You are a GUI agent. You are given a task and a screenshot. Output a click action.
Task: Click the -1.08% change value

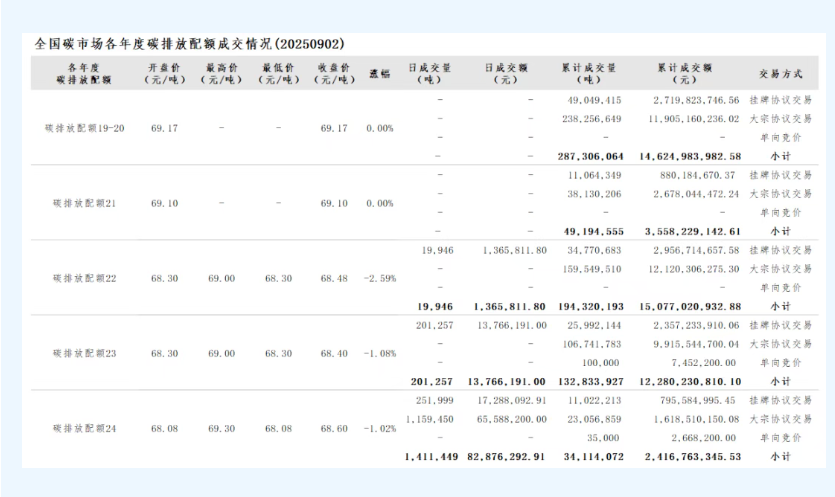(380, 353)
